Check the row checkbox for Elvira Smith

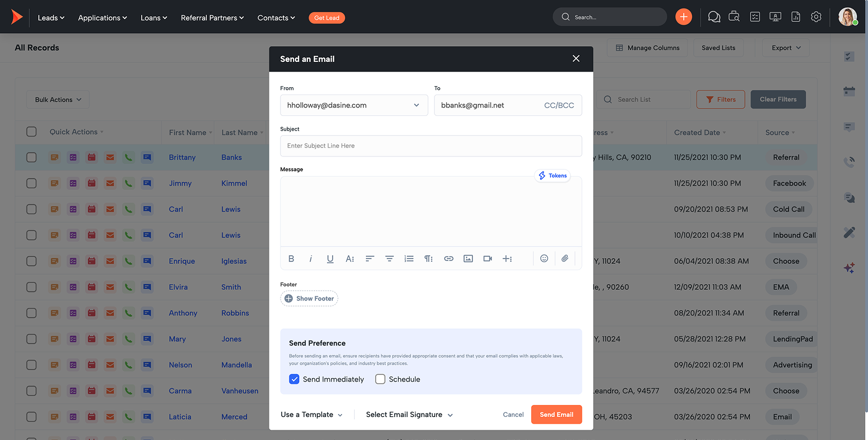click(x=31, y=287)
